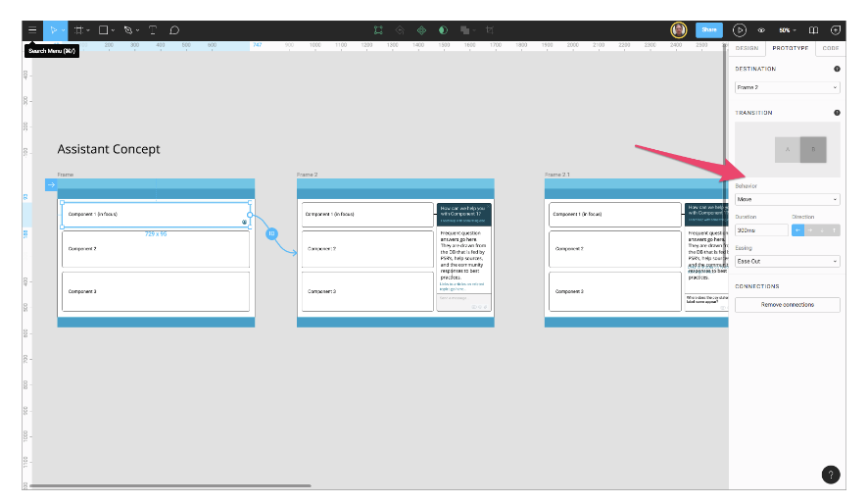Click the Remove connections button

click(x=788, y=305)
